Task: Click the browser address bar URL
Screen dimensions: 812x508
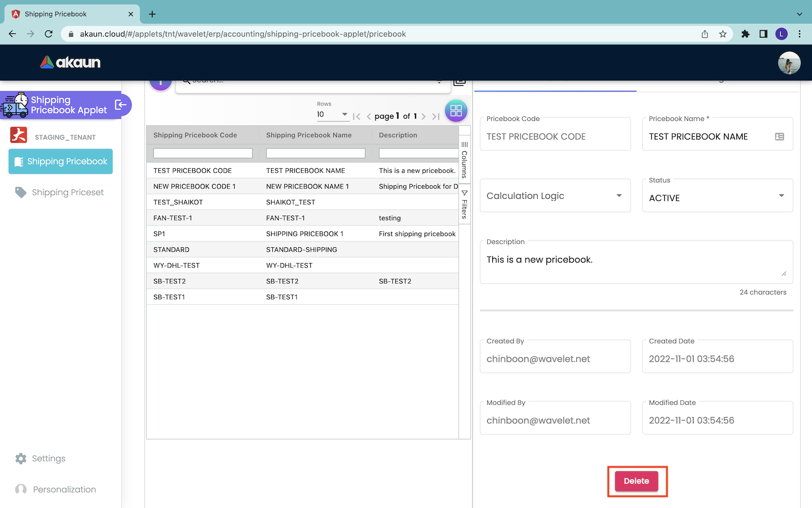Action: coord(243,34)
